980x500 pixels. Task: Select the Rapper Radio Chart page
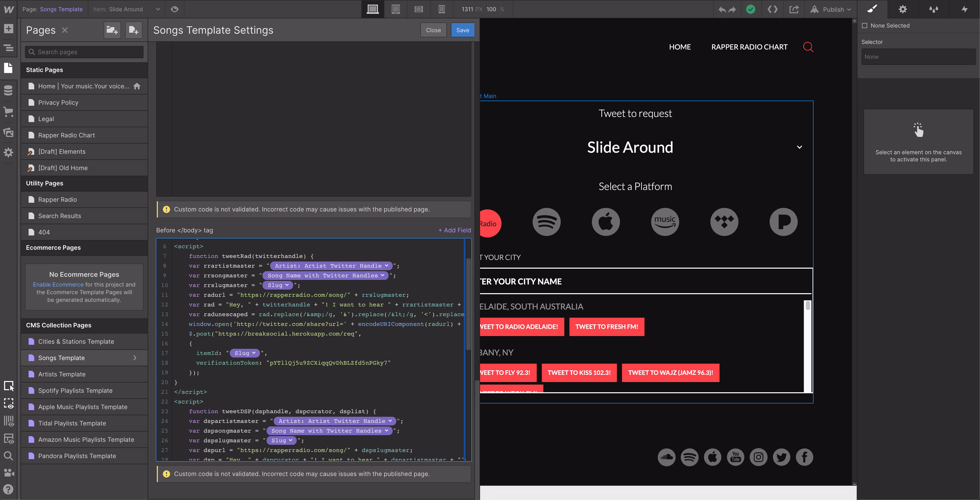(85, 135)
